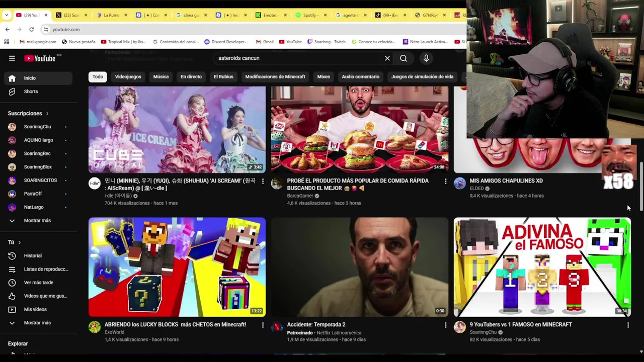Open Mis vídeos in sidebar
This screenshot has width=644, height=362.
[38, 309]
